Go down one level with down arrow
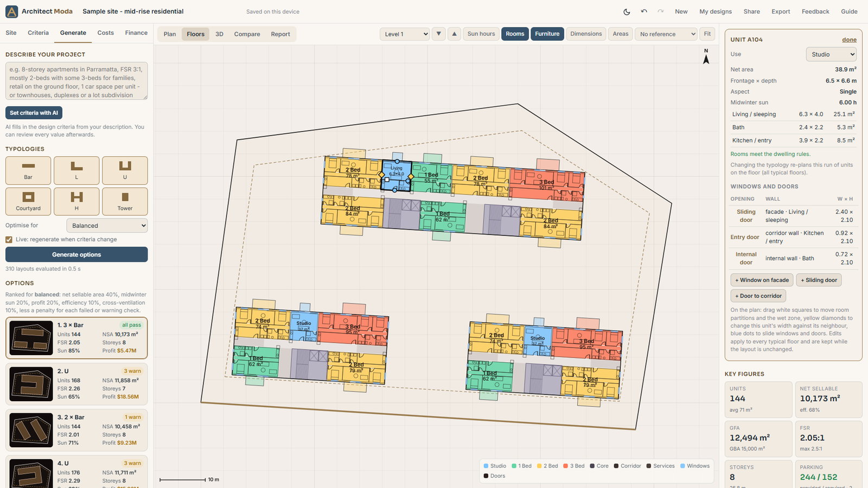The image size is (868, 488). click(439, 34)
